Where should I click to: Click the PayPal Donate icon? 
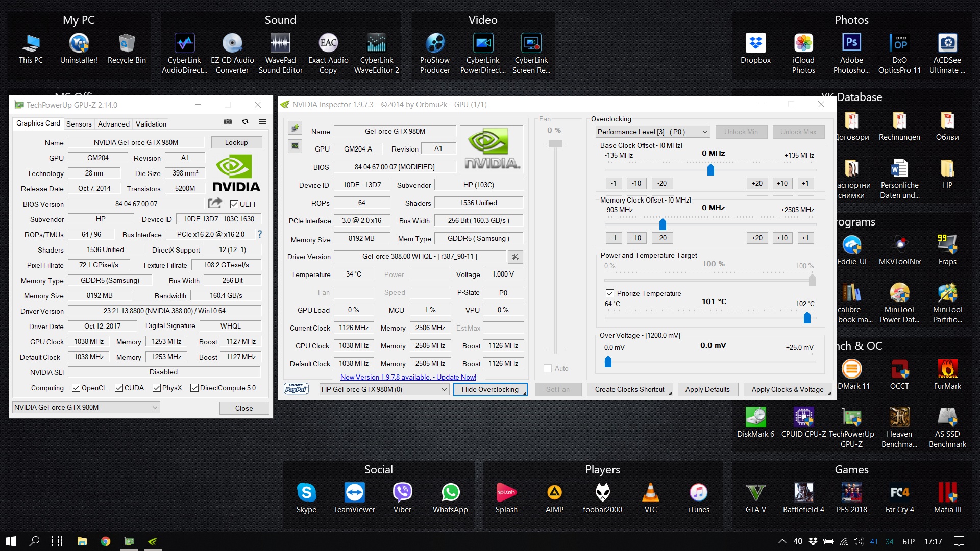coord(296,389)
